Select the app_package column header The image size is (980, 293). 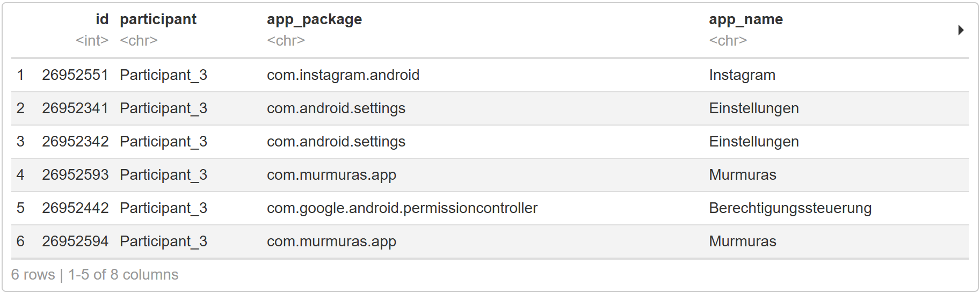[x=314, y=19]
